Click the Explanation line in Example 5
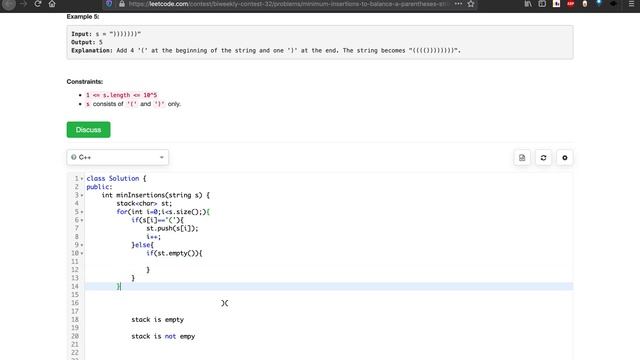Image resolution: width=640 pixels, height=360 pixels. tap(266, 51)
